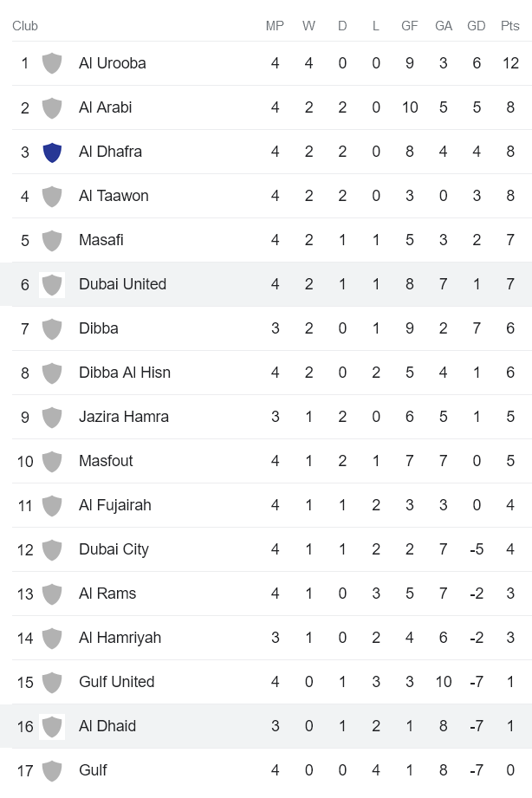Select the Dubai United club crest
Viewport: 532px width, 798px height.
pyautogui.click(x=52, y=284)
